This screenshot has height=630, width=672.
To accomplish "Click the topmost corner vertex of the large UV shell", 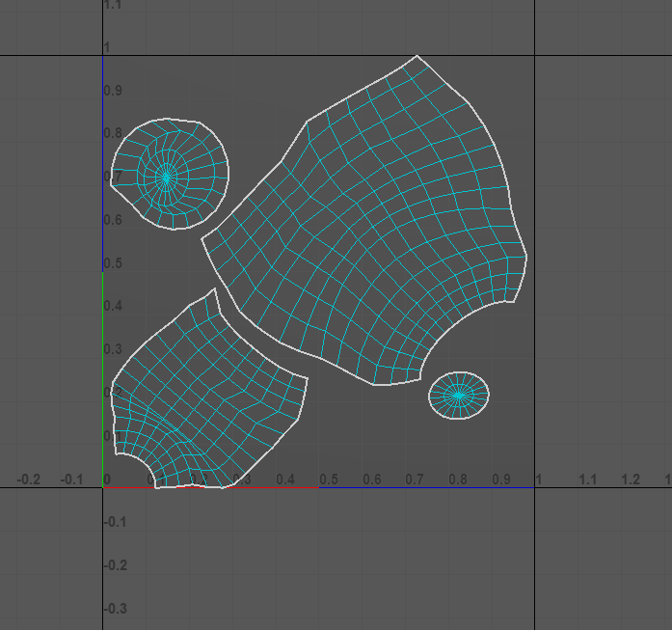I will pos(417,56).
